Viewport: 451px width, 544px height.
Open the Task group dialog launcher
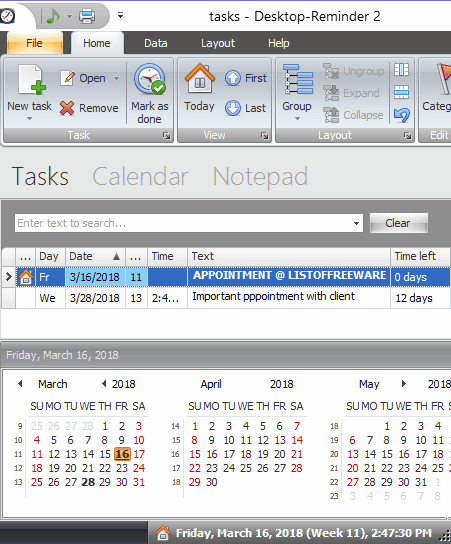tap(167, 136)
